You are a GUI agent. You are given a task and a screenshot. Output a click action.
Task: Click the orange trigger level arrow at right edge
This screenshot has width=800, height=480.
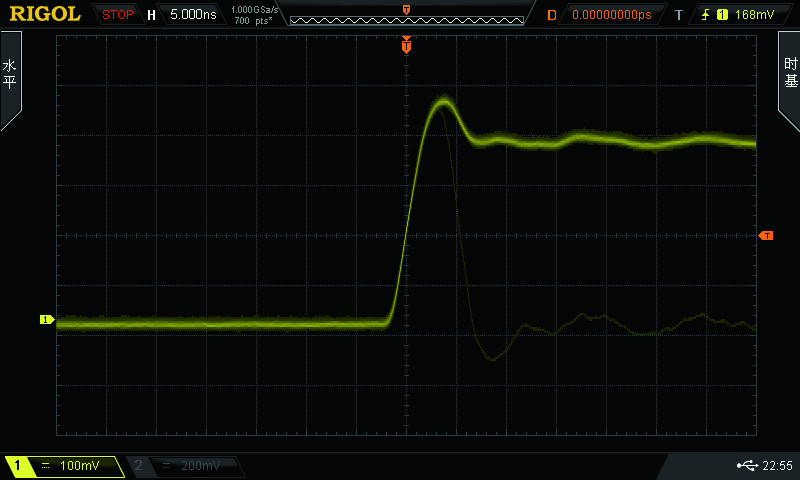766,236
